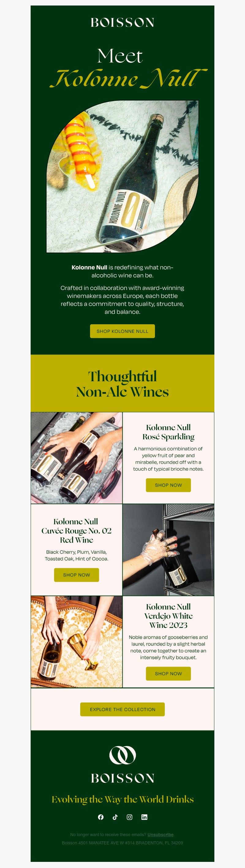This screenshot has width=245, height=868.
Task: Click the Unsubscribe link
Action: [160, 834]
